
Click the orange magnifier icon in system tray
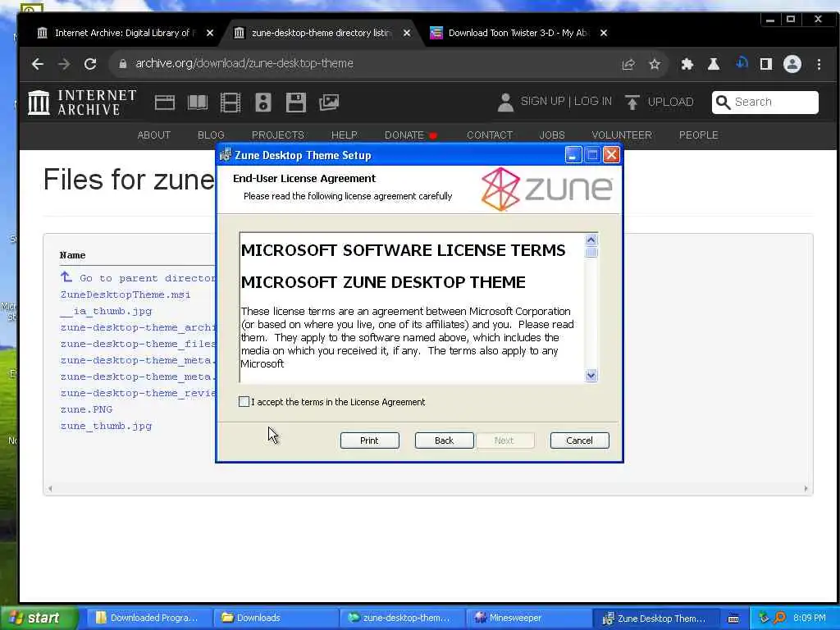pyautogui.click(x=779, y=618)
